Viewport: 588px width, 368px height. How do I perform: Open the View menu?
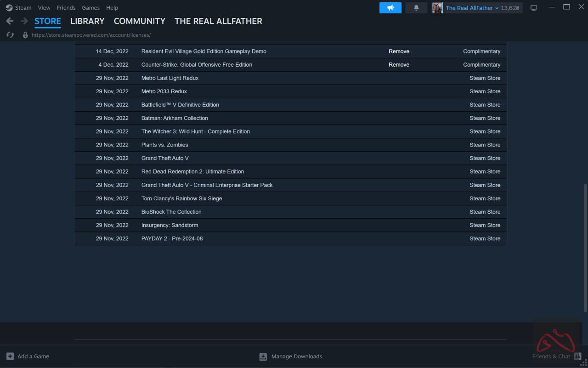(44, 8)
